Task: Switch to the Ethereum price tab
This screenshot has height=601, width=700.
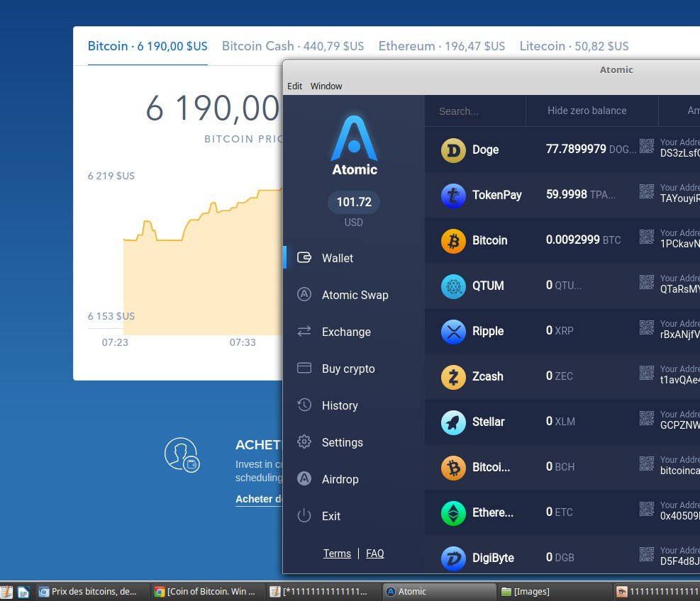Action: (442, 46)
